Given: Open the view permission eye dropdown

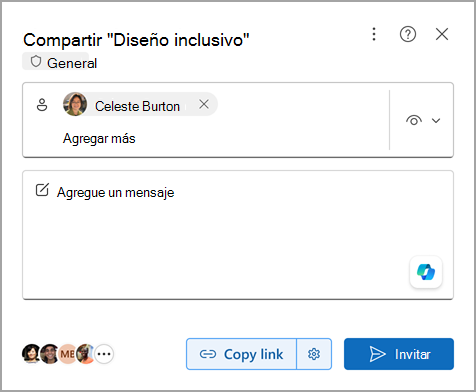Looking at the screenshot, I should [423, 120].
